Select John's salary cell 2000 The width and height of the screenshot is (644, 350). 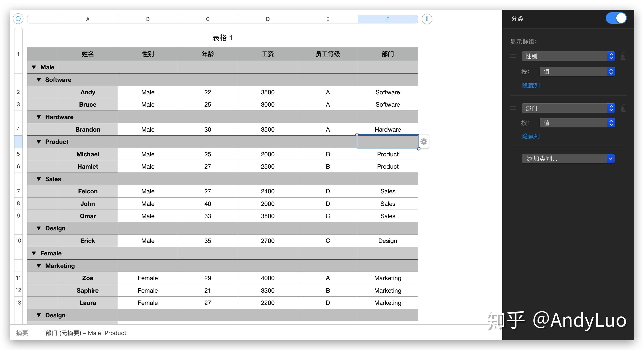coord(268,204)
